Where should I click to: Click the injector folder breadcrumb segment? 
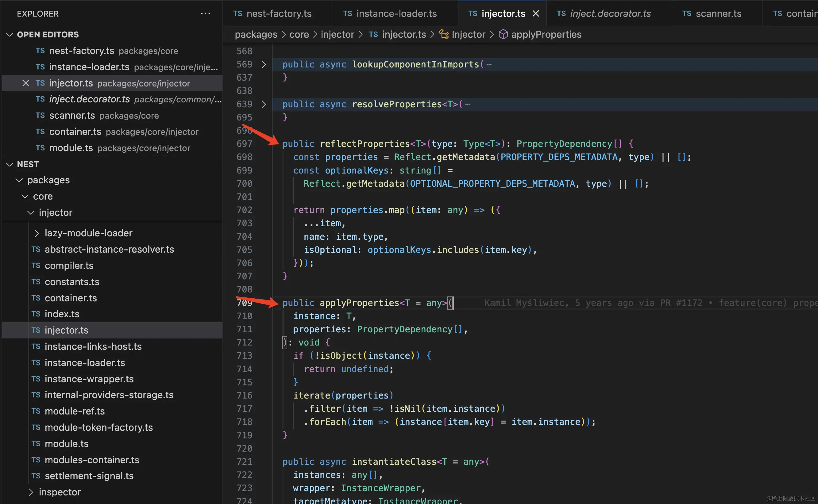point(337,34)
